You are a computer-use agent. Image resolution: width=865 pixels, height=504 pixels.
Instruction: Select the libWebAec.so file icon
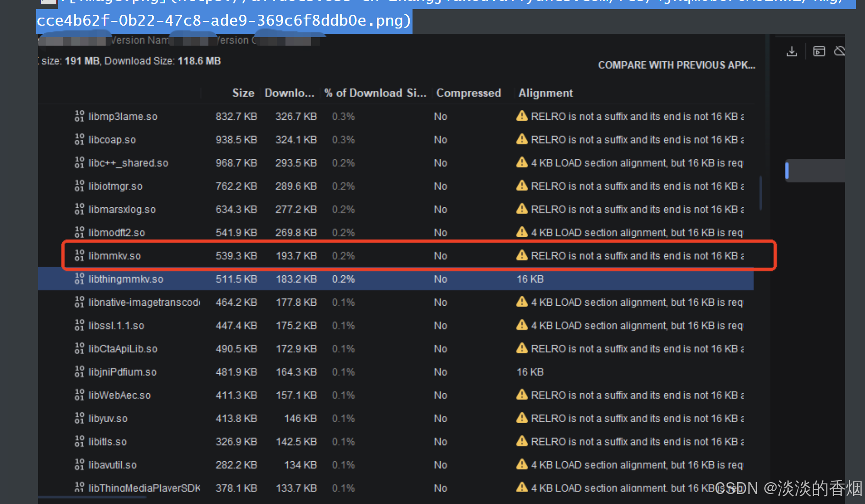pos(79,395)
